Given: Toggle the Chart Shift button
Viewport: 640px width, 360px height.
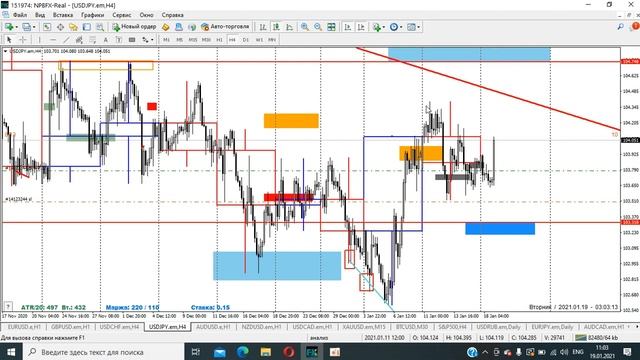Looking at the screenshot, I should (x=361, y=27).
